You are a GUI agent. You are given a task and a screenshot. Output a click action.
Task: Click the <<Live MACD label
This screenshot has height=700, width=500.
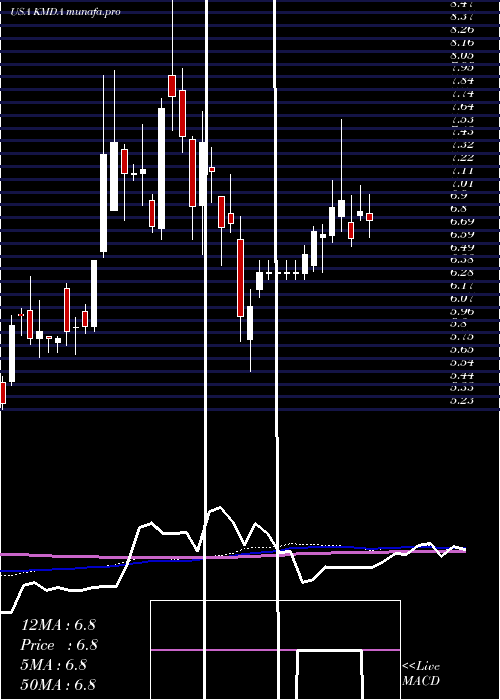pyautogui.click(x=421, y=674)
